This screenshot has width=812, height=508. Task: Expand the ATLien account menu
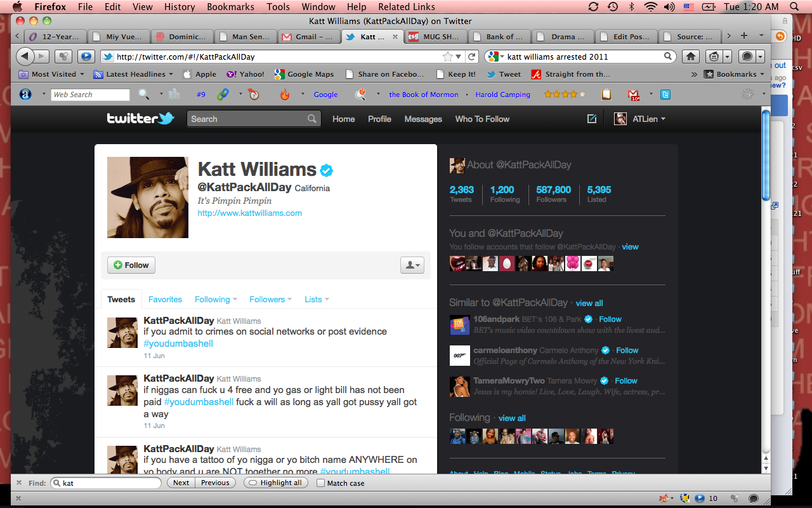[x=641, y=119]
